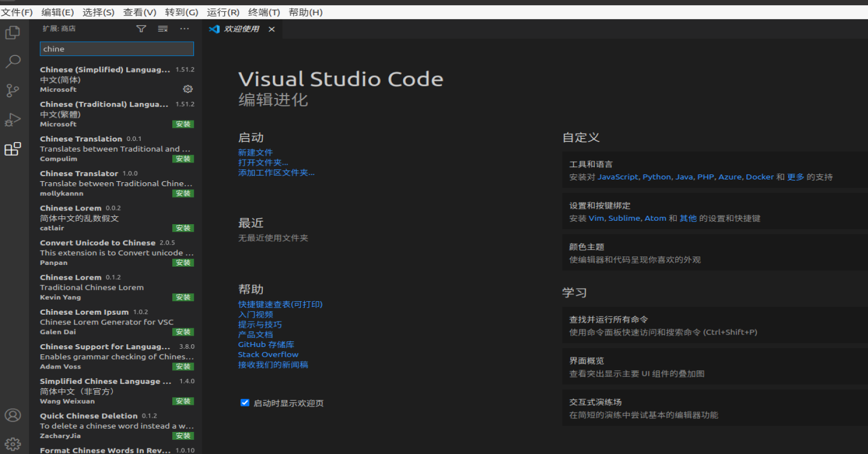Click the Atom keybindings link

click(655, 218)
